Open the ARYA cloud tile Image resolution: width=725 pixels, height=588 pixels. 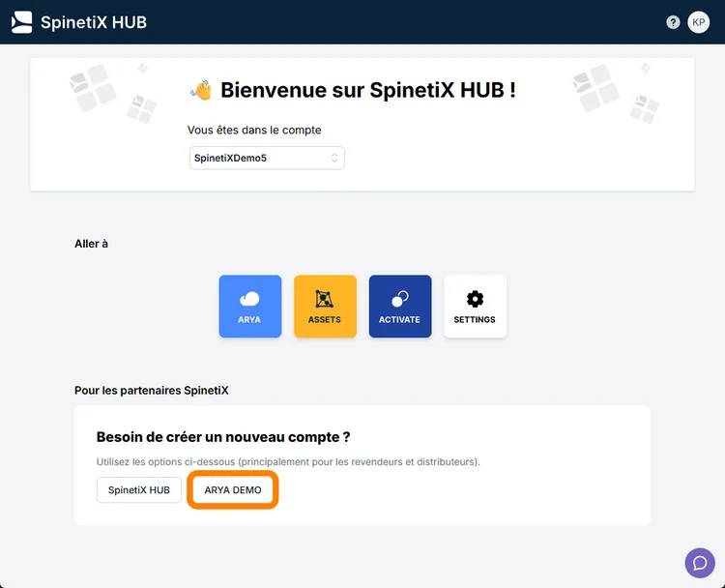[250, 307]
